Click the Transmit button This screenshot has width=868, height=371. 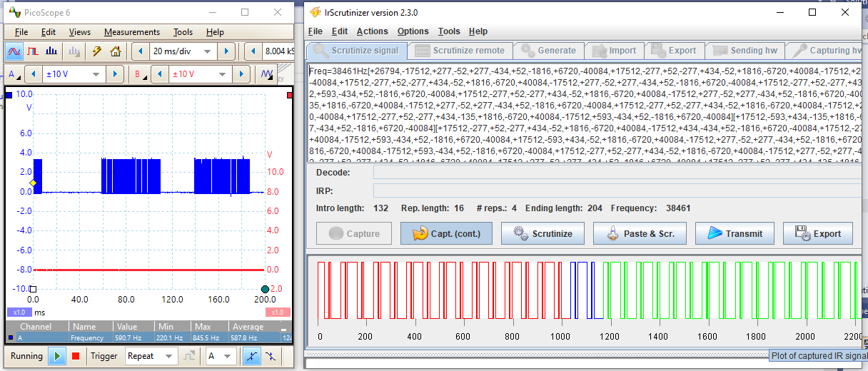pyautogui.click(x=735, y=233)
